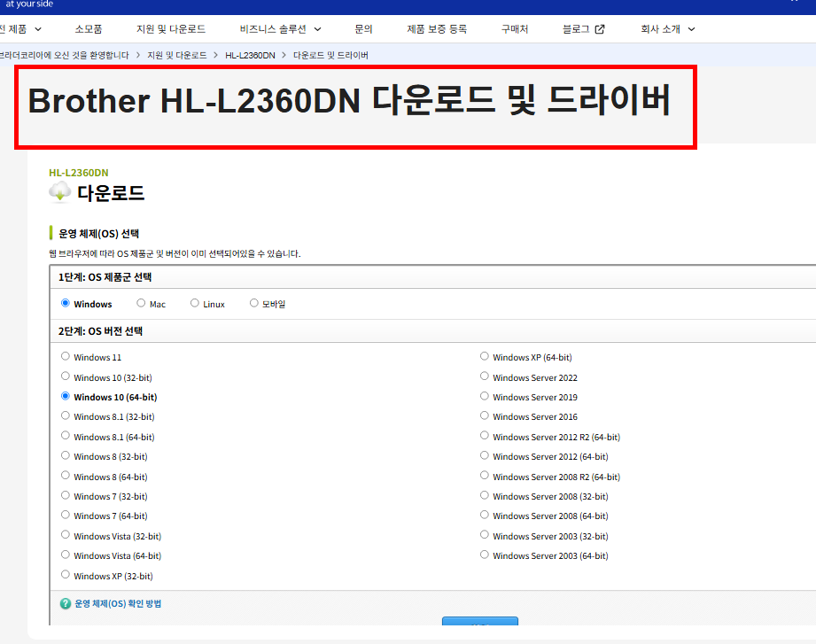Click the green HL-L2360DN model label
The height and width of the screenshot is (644, 816).
(x=79, y=172)
